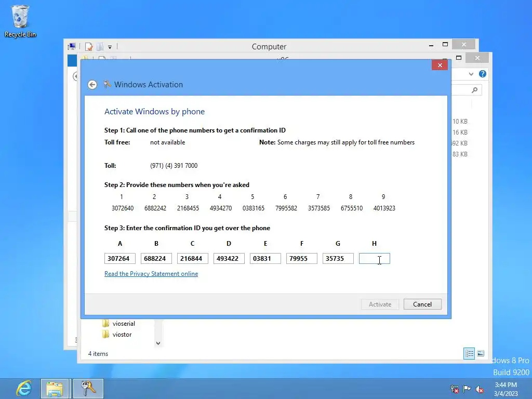The height and width of the screenshot is (399, 532).
Task: Switch Explorer to details view icon
Action: coord(469,353)
